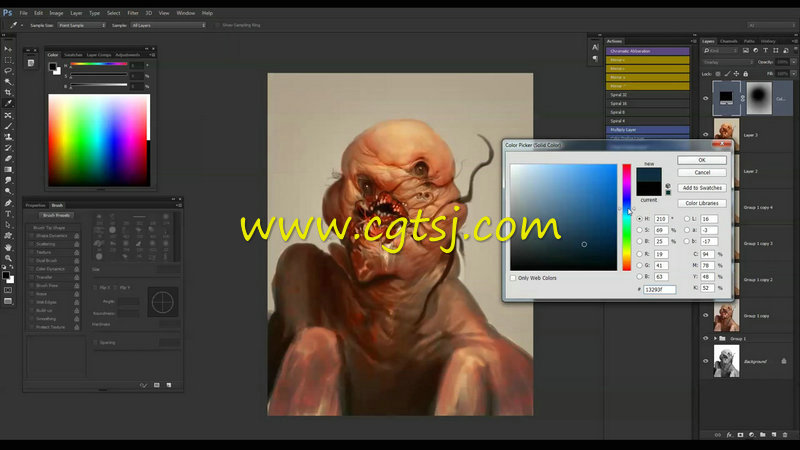Select the Pen tool
Image resolution: width=800 pixels, height=450 pixels.
click(8, 203)
